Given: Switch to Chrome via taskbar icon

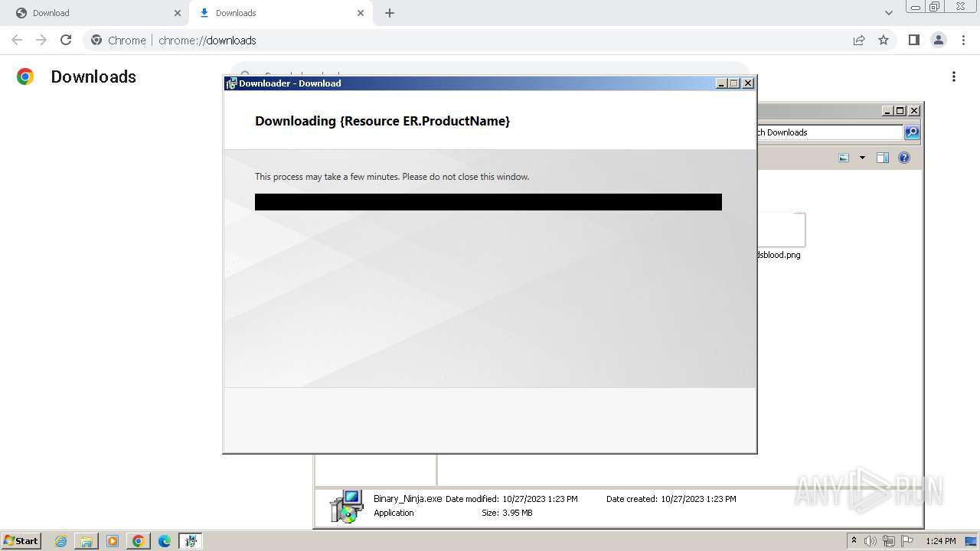Looking at the screenshot, I should click(x=139, y=541).
